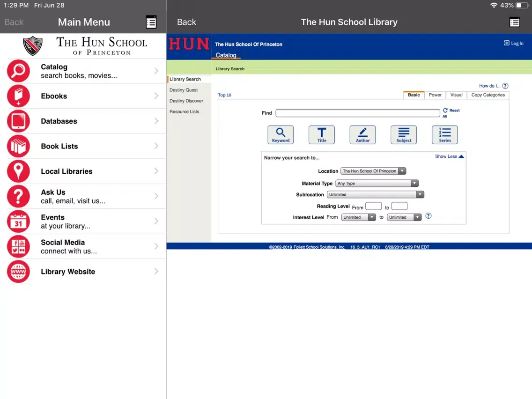Screen dimensions: 532x399
Task: Click the Find search field
Action: [x=358, y=113]
